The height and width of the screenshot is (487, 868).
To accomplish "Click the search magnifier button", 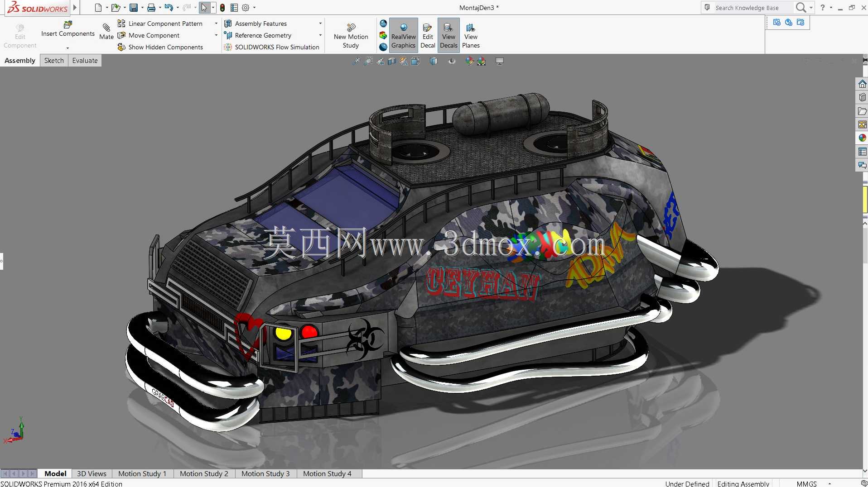I will [801, 8].
